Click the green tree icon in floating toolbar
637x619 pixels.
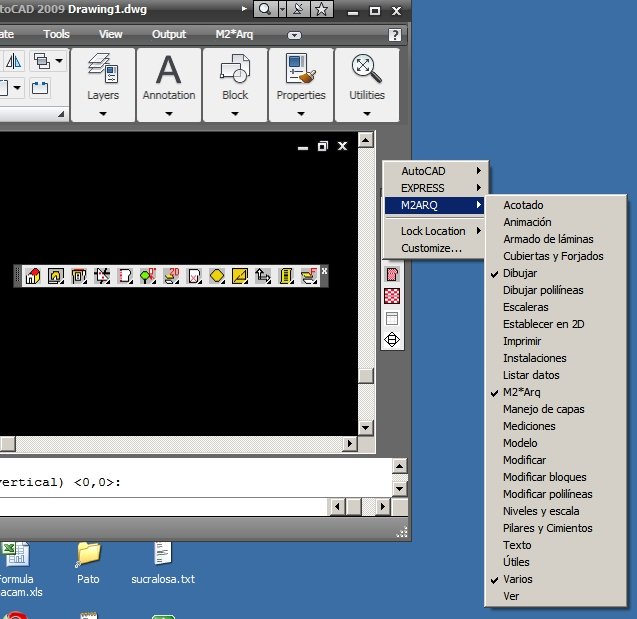147,276
